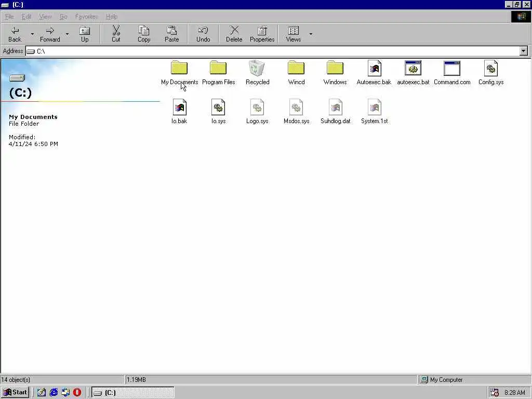Click the drive icon in left panel

pyautogui.click(x=17, y=78)
